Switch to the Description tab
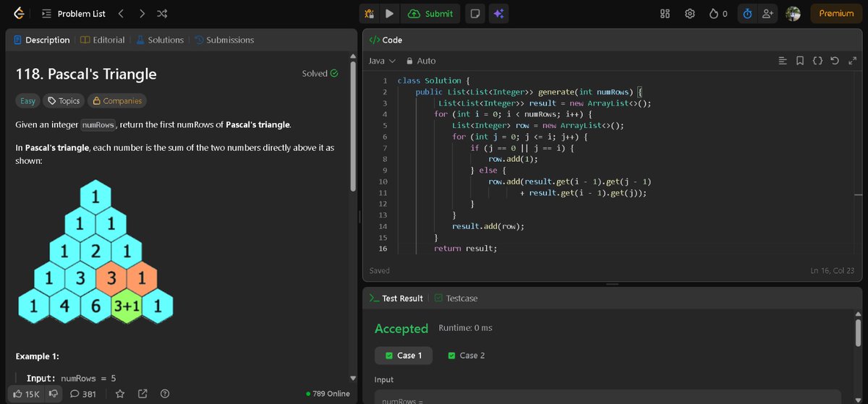 tap(42, 40)
